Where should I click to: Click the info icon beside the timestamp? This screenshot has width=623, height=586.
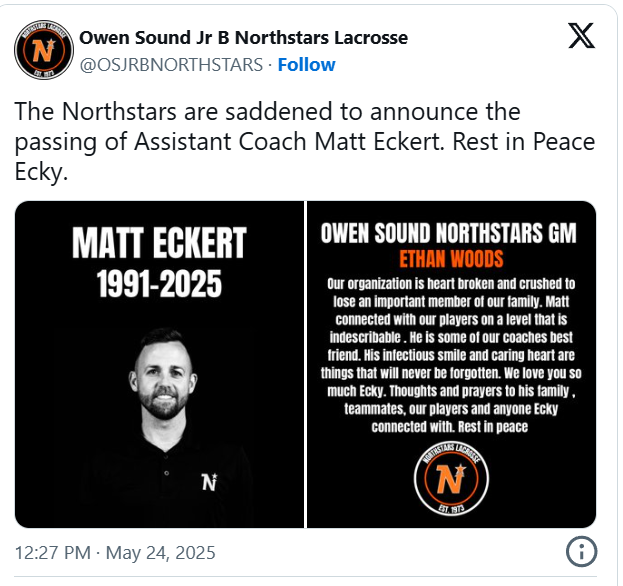[x=582, y=551]
